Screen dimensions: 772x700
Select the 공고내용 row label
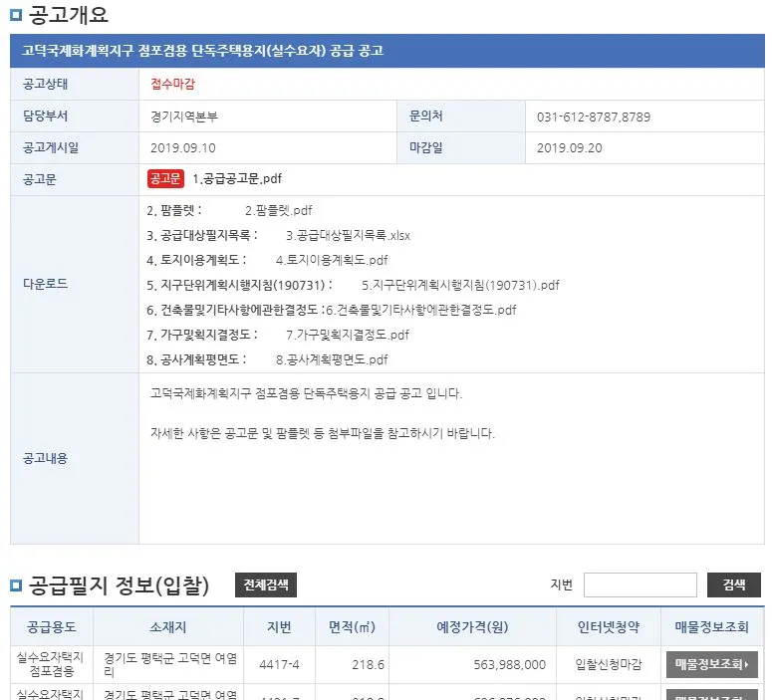(45, 458)
